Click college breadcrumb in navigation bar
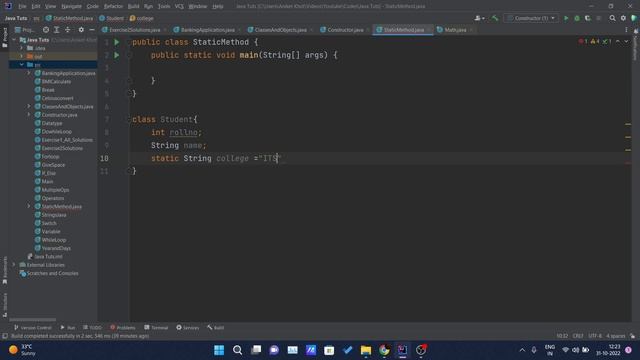Image resolution: width=640 pixels, height=360 pixels. pyautogui.click(x=142, y=18)
